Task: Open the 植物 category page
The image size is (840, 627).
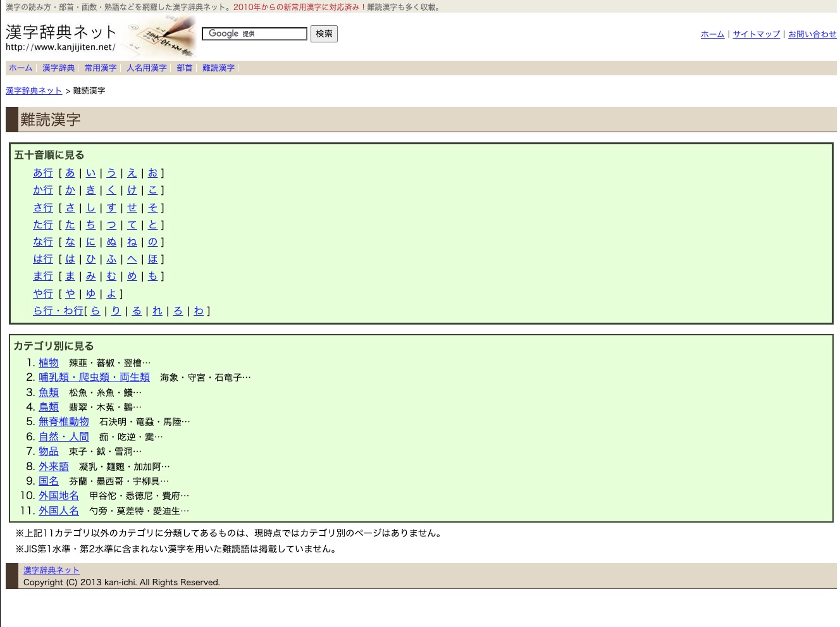Action: 49,363
